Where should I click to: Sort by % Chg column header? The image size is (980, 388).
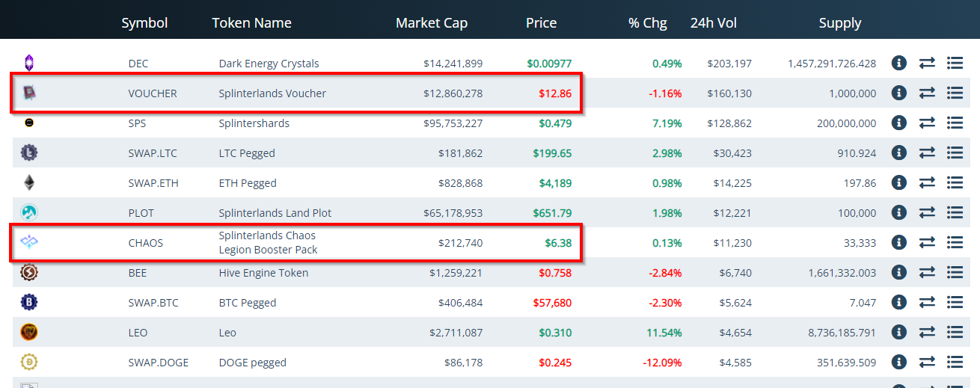648,23
